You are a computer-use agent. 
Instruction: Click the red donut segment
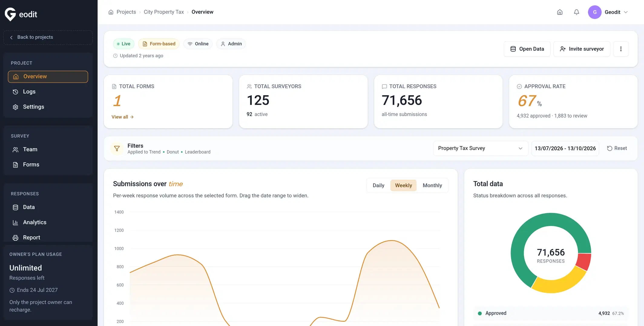(584, 261)
